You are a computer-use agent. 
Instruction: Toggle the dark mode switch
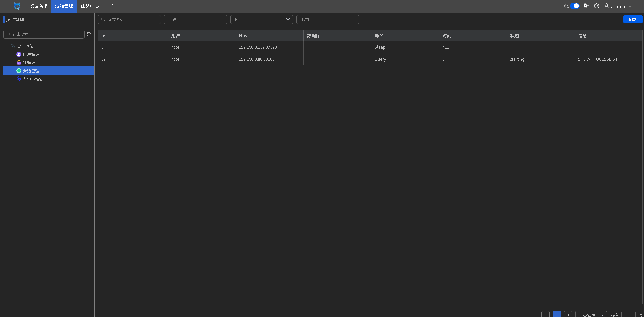pyautogui.click(x=575, y=6)
